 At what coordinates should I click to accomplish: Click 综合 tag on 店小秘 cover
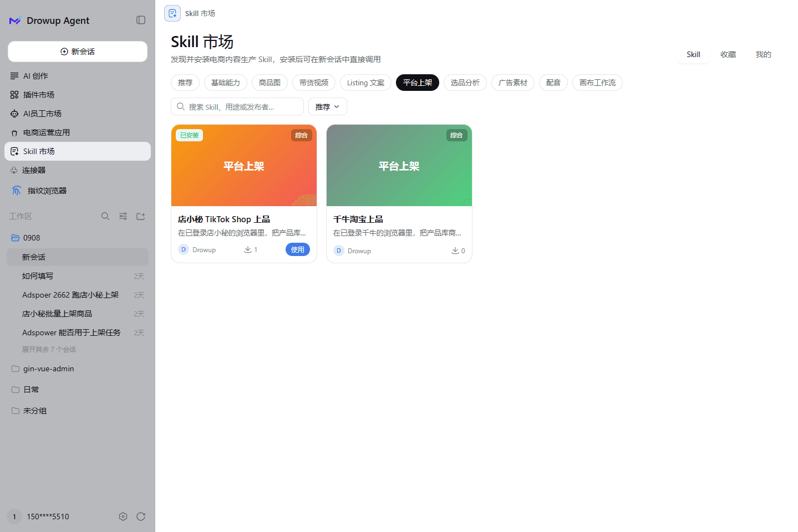pos(302,135)
